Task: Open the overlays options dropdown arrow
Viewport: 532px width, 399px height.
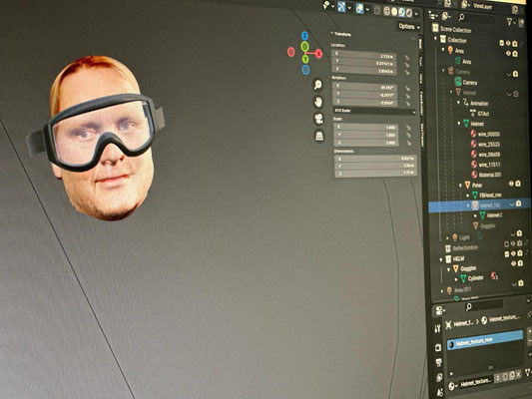Action: click(x=367, y=10)
